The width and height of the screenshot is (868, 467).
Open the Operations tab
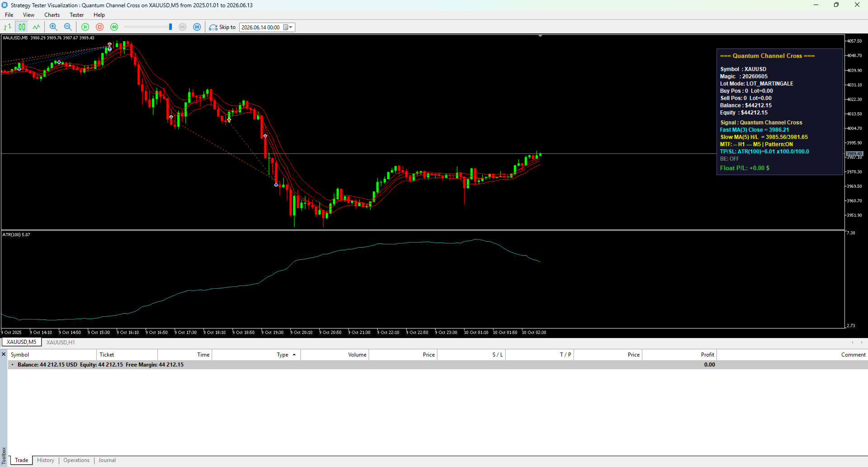76,460
